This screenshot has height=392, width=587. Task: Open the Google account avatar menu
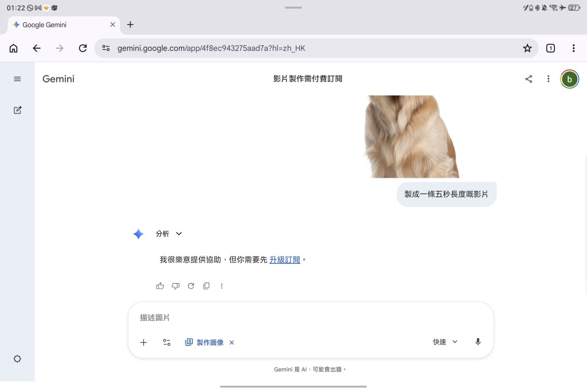pyautogui.click(x=569, y=79)
